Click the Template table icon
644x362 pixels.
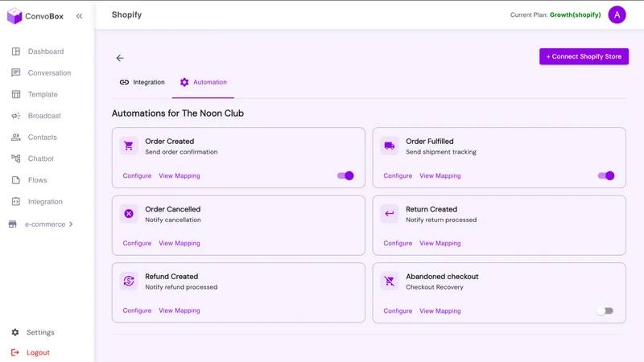(x=16, y=94)
